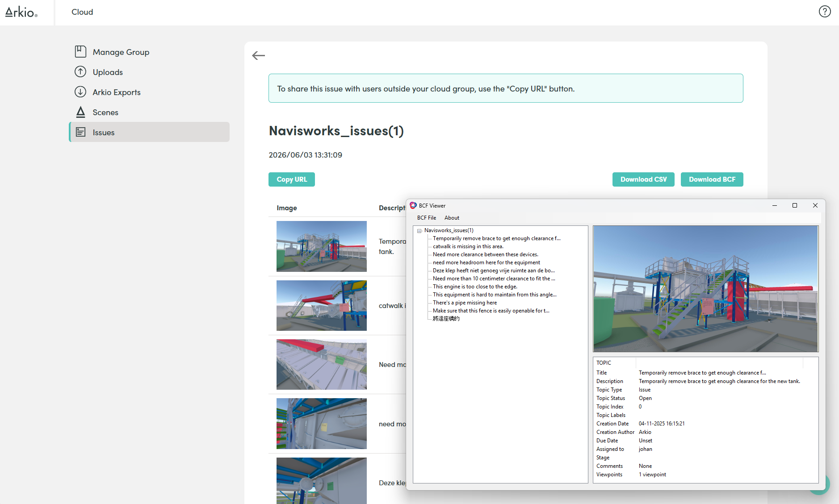Maximize the BCF Viewer window
Viewport: 839px width, 504px height.
pos(795,205)
